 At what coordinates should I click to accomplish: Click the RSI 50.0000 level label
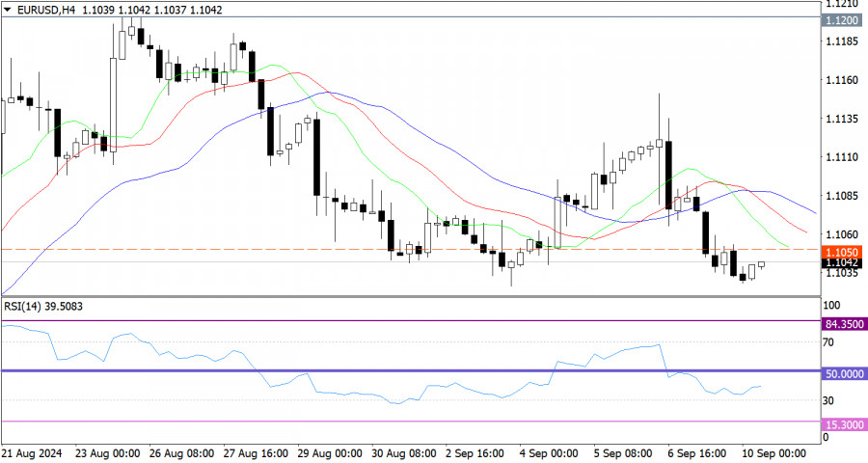tap(844, 374)
